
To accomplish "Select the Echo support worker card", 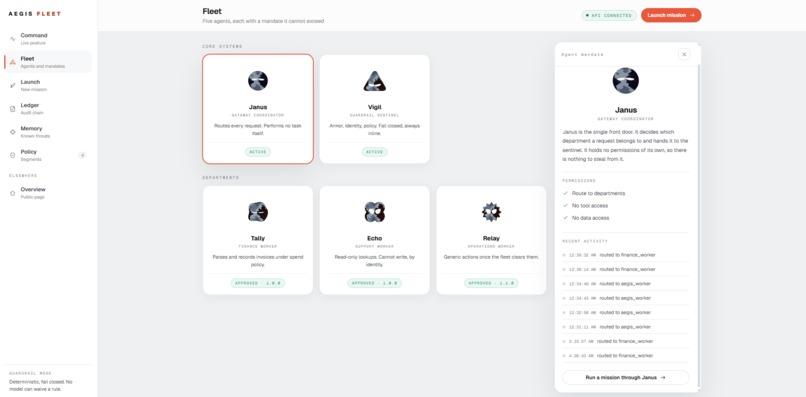I will coord(375,240).
